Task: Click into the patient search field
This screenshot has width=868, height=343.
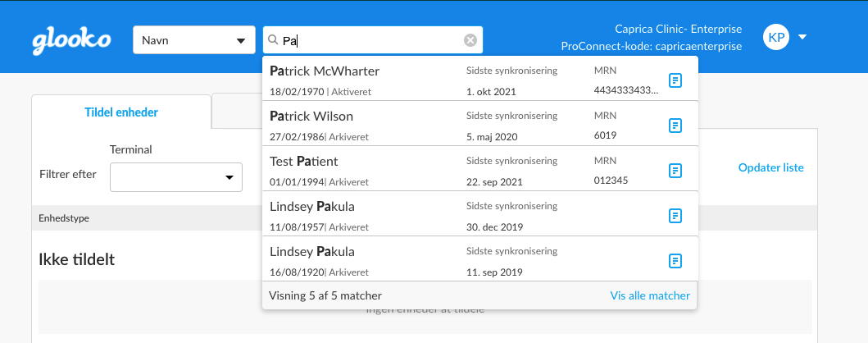Action: [373, 40]
